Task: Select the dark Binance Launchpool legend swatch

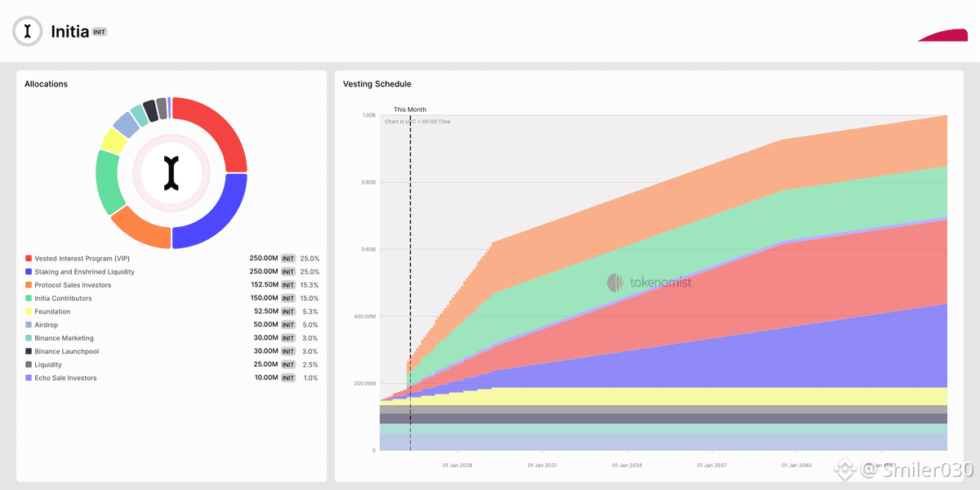Action: tap(29, 351)
